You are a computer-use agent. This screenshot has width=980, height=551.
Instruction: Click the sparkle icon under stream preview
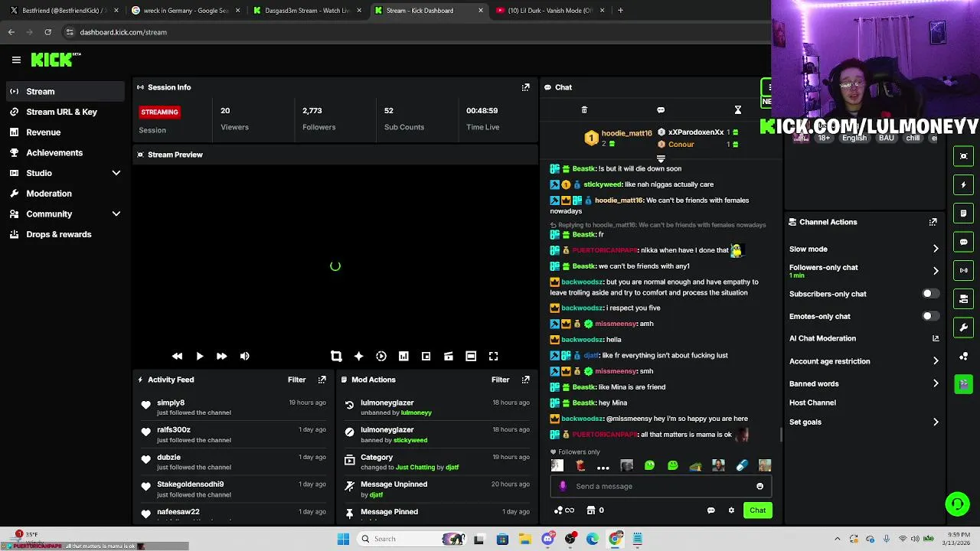point(358,356)
